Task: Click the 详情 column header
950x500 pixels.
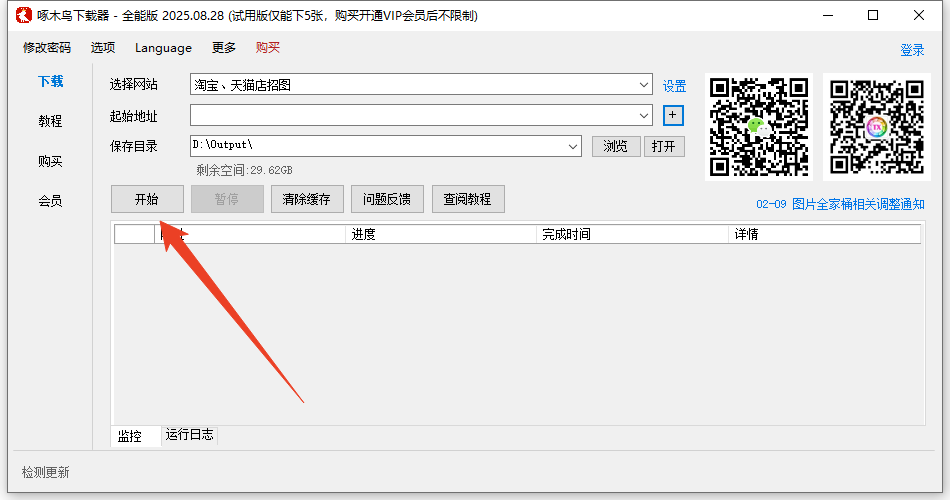Action: 824,234
